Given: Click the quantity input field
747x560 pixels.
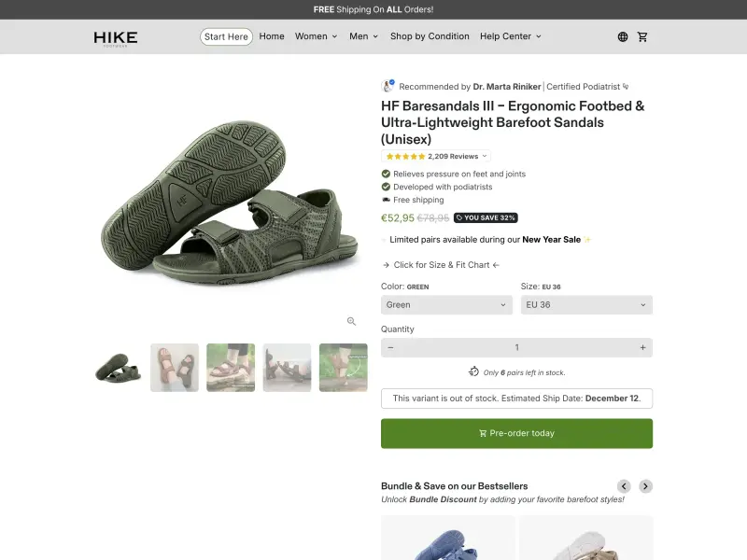Looking at the screenshot, I should [x=516, y=347].
